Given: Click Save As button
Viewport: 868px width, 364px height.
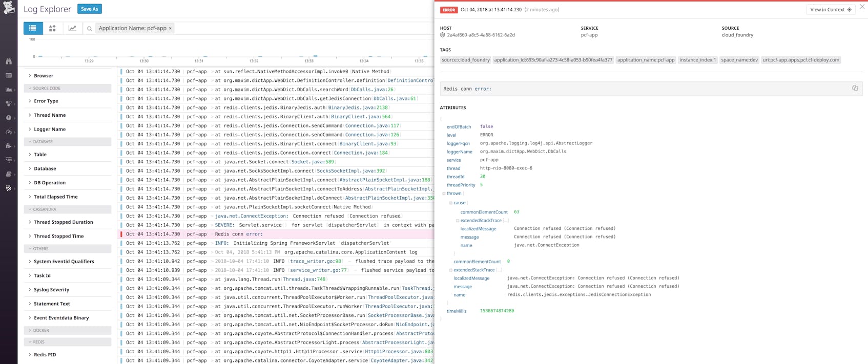Looking at the screenshot, I should tap(90, 9).
